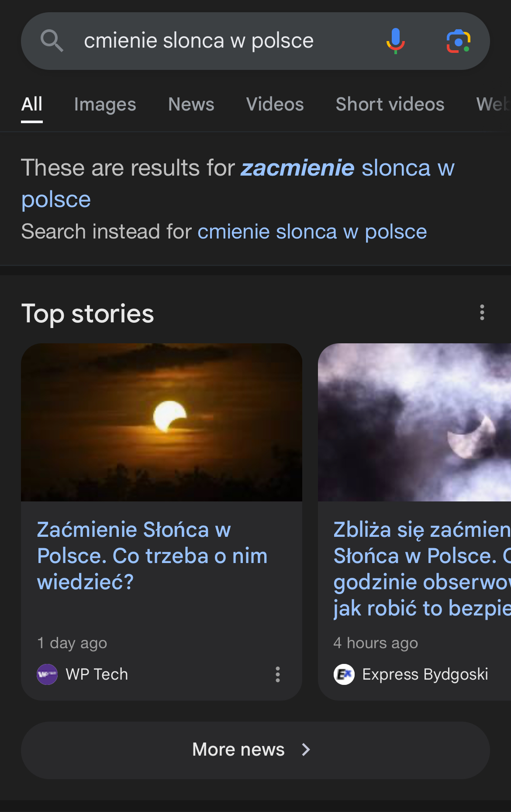Click the orange partial eclipse thumbnail
The width and height of the screenshot is (511, 812).
point(162,422)
